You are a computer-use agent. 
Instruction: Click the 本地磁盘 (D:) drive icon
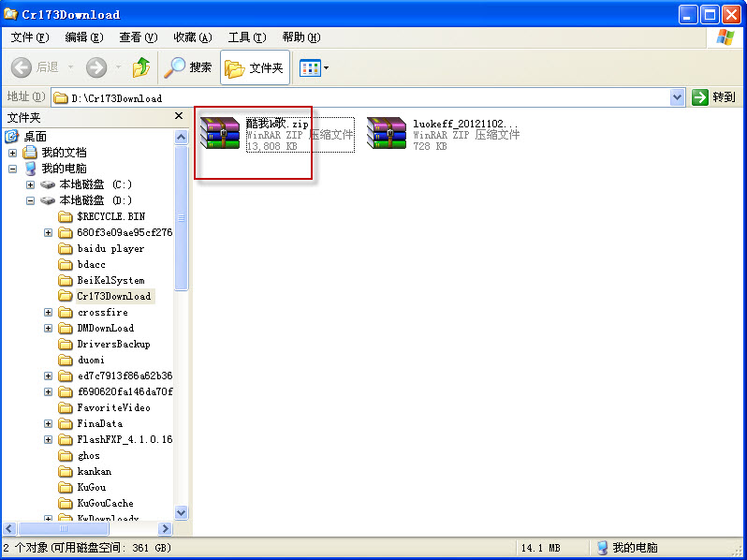pyautogui.click(x=48, y=200)
